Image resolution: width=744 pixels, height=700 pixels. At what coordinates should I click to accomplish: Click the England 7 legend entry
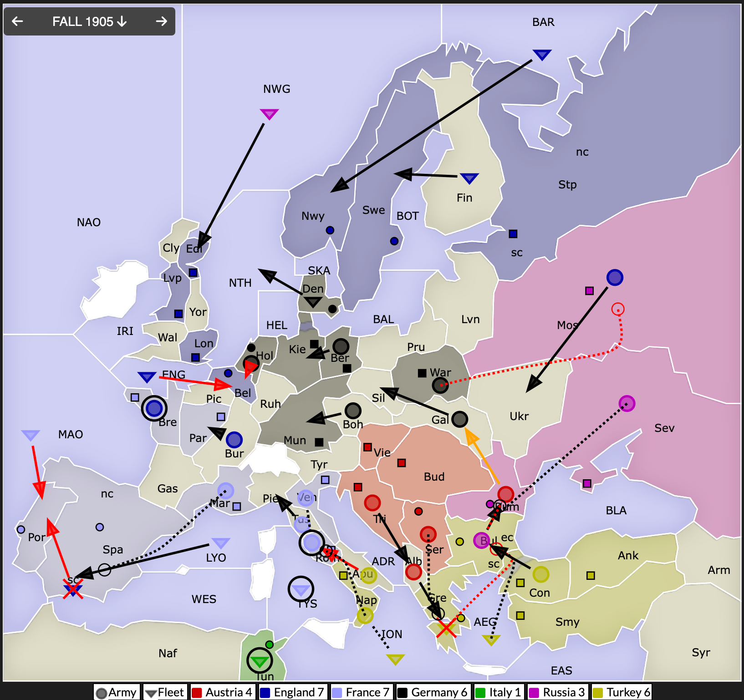(292, 692)
